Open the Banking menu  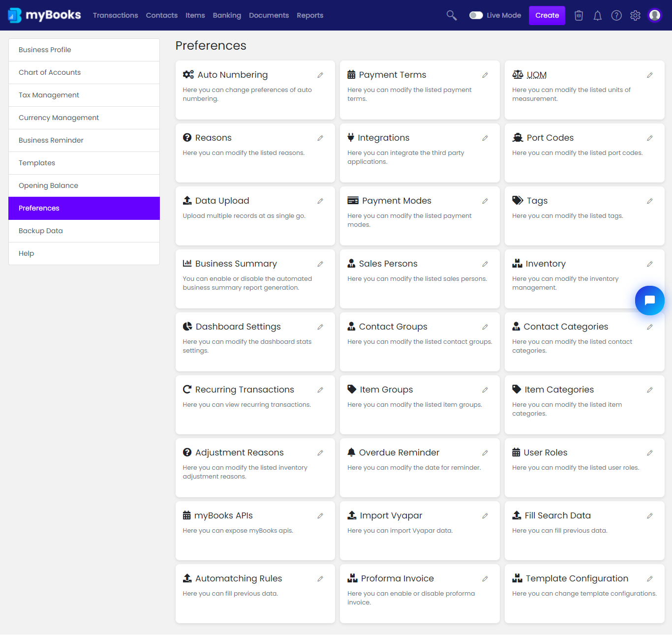[x=227, y=15]
